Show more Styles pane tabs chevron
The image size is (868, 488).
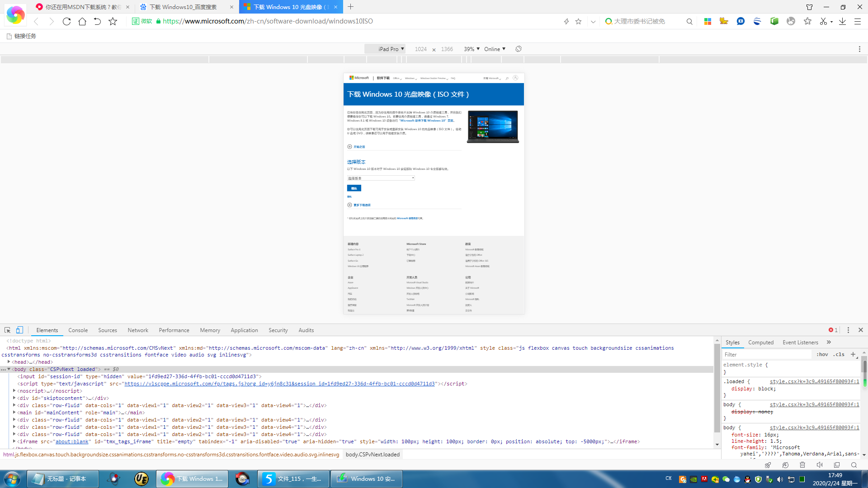tap(829, 342)
